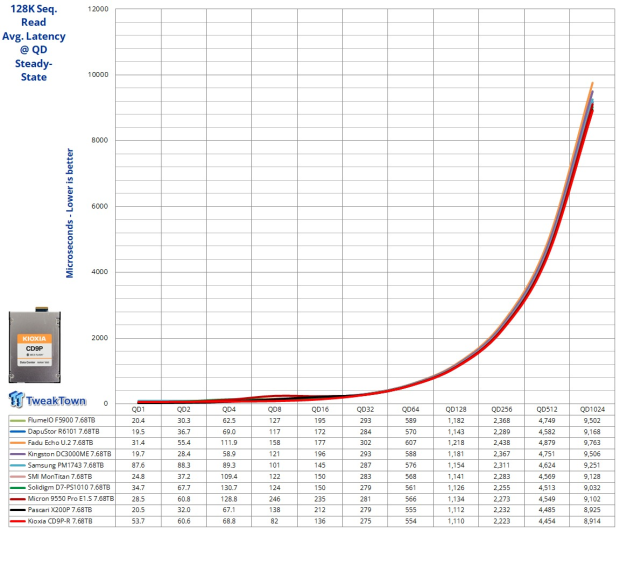Click Solidigm's QD4 value 130.7
The width and height of the screenshot is (620, 568).
229,487
